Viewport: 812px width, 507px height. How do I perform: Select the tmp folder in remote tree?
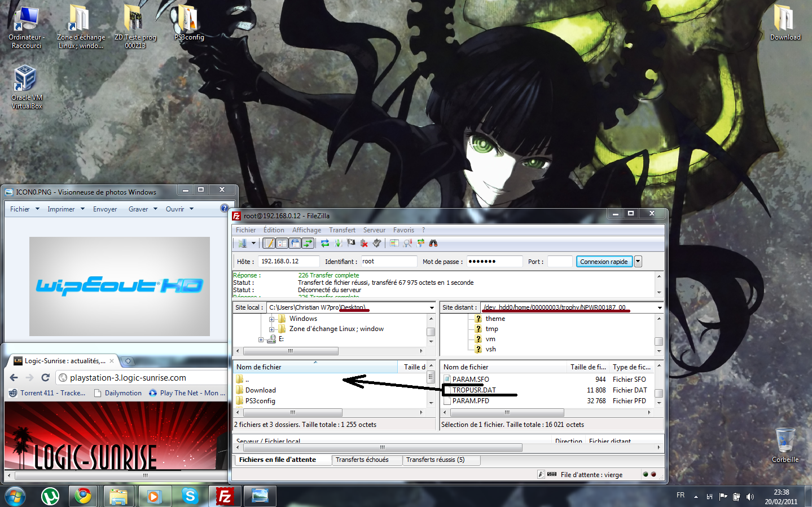click(x=491, y=329)
